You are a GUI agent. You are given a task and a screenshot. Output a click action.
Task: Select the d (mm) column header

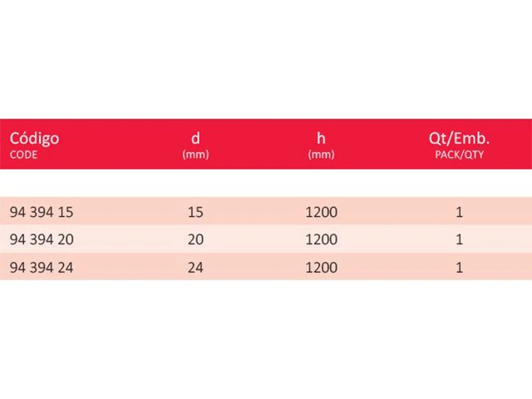pyautogui.click(x=195, y=145)
